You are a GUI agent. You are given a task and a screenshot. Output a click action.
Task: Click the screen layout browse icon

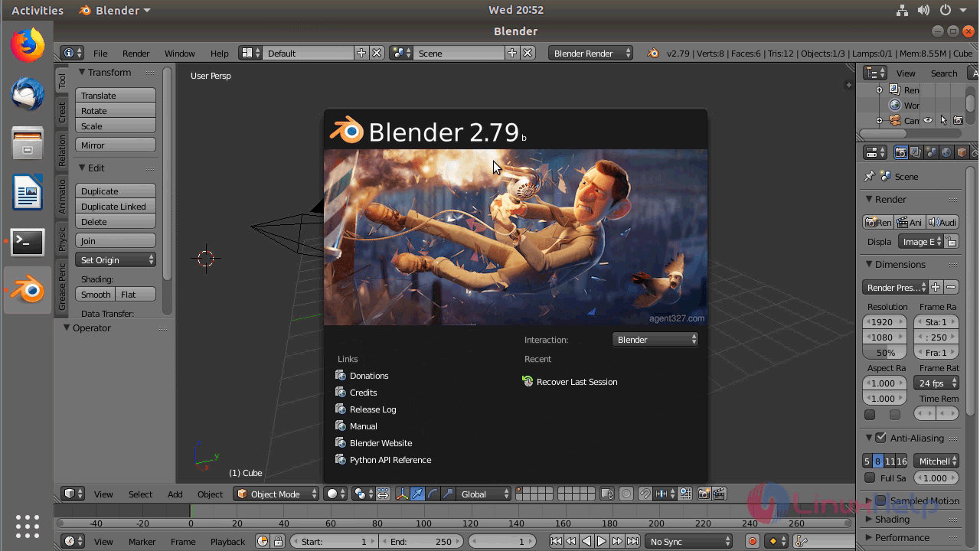click(x=250, y=53)
